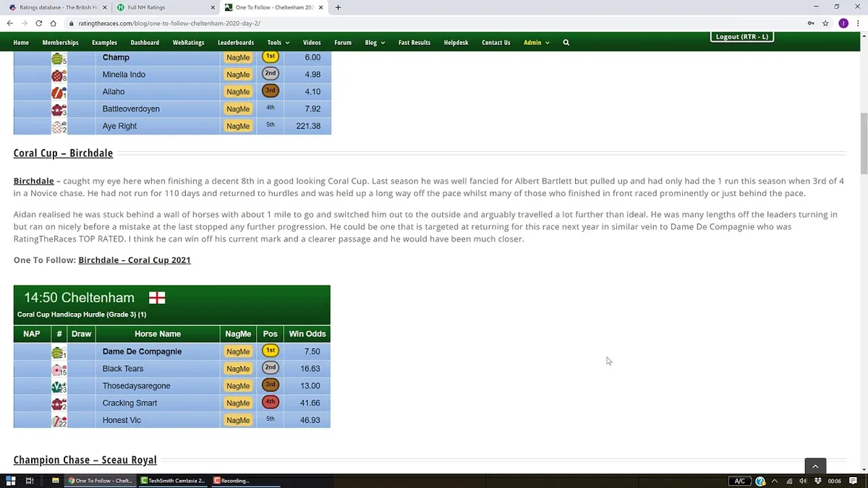
Task: Expand the Tools dropdown menu
Action: point(278,43)
